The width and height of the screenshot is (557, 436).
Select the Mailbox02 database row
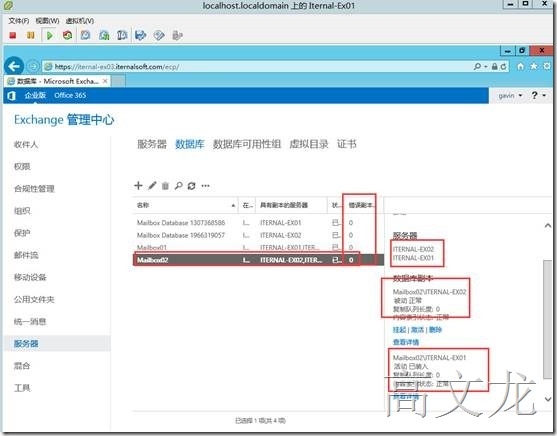pyautogui.click(x=258, y=260)
